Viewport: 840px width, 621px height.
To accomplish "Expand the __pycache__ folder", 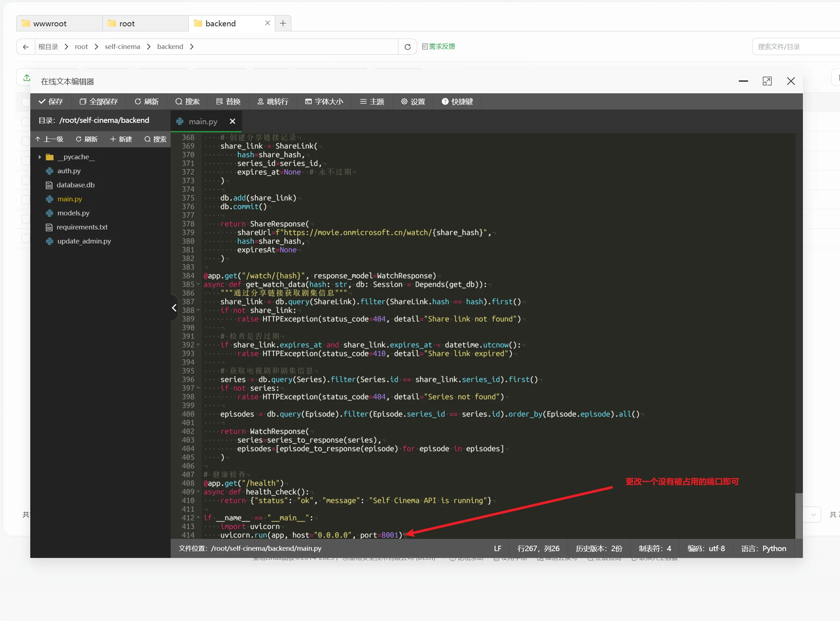I will coord(40,157).
